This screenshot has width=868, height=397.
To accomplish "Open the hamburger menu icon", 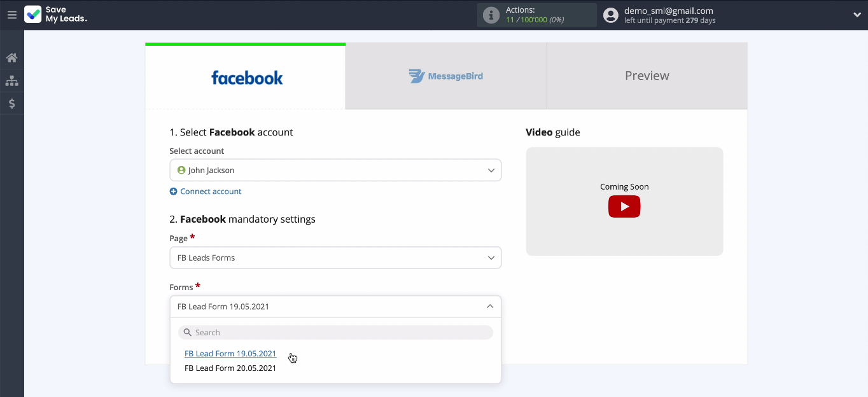I will 12,15.
